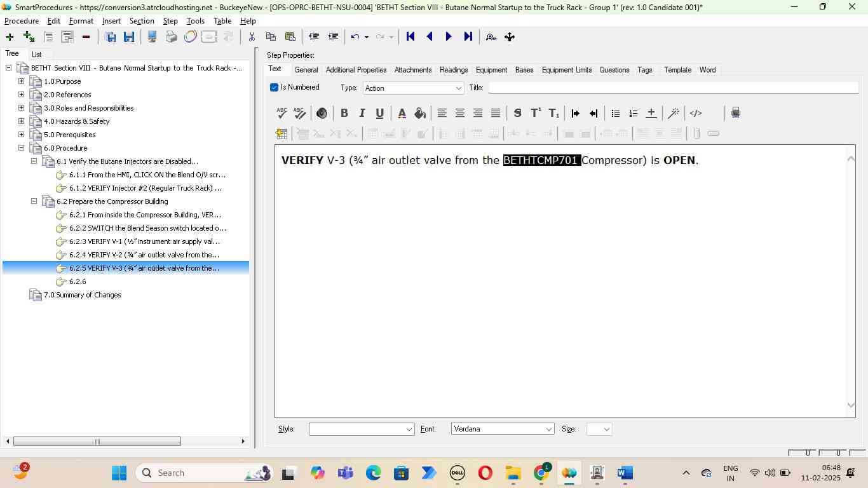Go to first step navigation icon
The height and width of the screenshot is (488, 868).
pos(410,37)
